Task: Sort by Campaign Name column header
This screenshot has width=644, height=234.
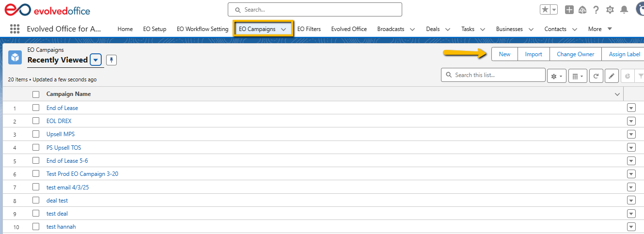Action: tap(68, 94)
